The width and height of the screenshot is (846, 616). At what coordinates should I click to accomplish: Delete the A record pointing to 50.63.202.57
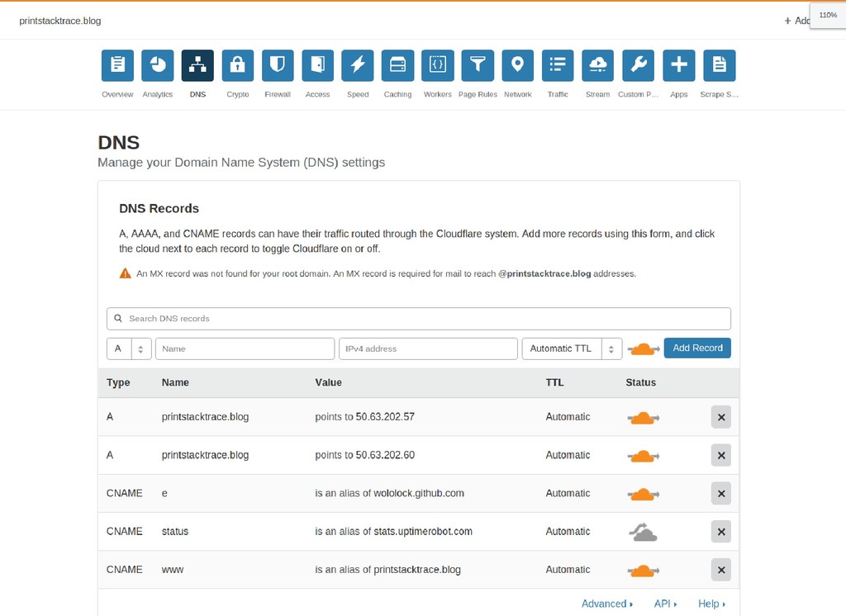point(720,417)
